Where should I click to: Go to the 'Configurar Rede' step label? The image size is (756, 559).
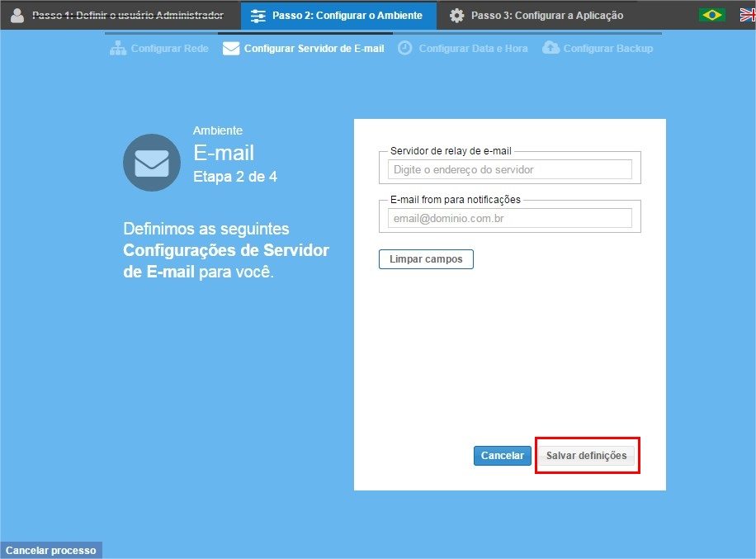169,48
